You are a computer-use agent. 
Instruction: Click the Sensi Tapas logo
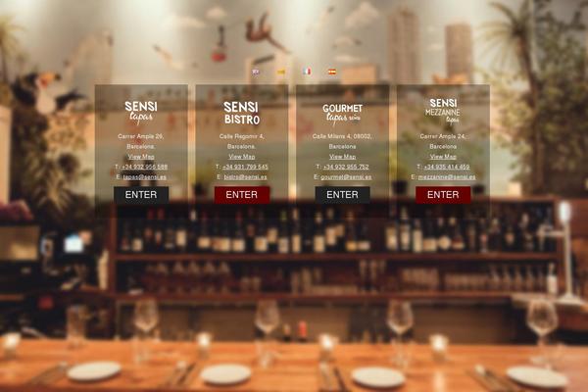141,112
